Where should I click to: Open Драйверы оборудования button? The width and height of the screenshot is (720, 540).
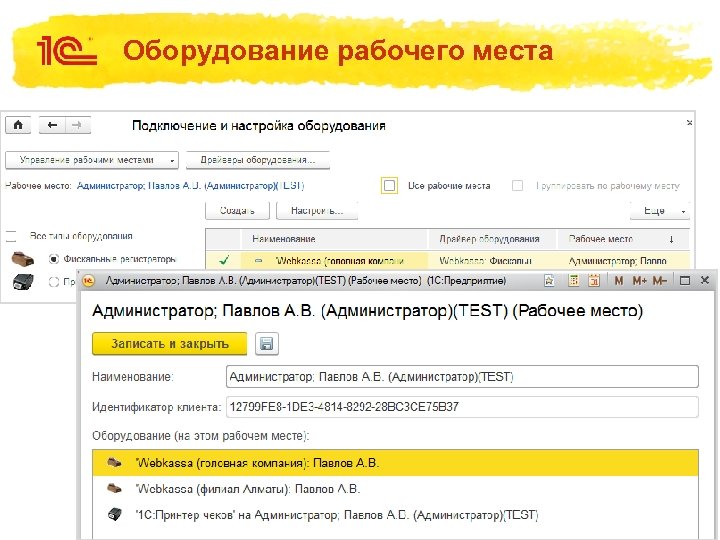point(258,160)
